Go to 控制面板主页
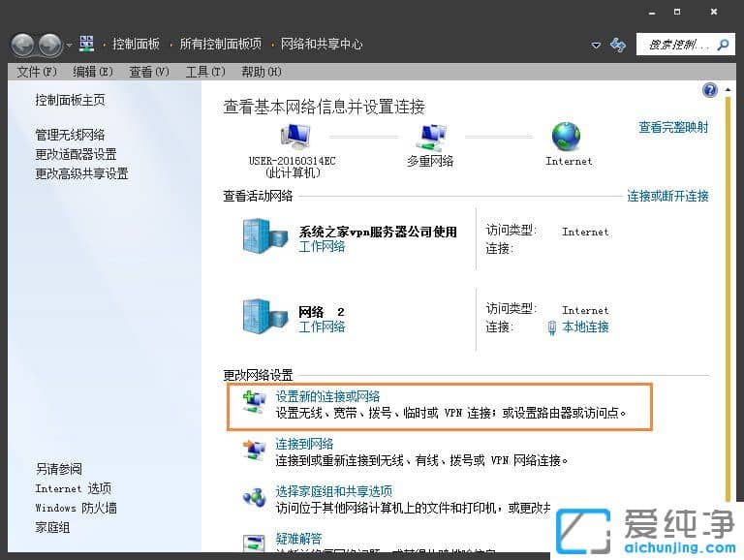 70,100
